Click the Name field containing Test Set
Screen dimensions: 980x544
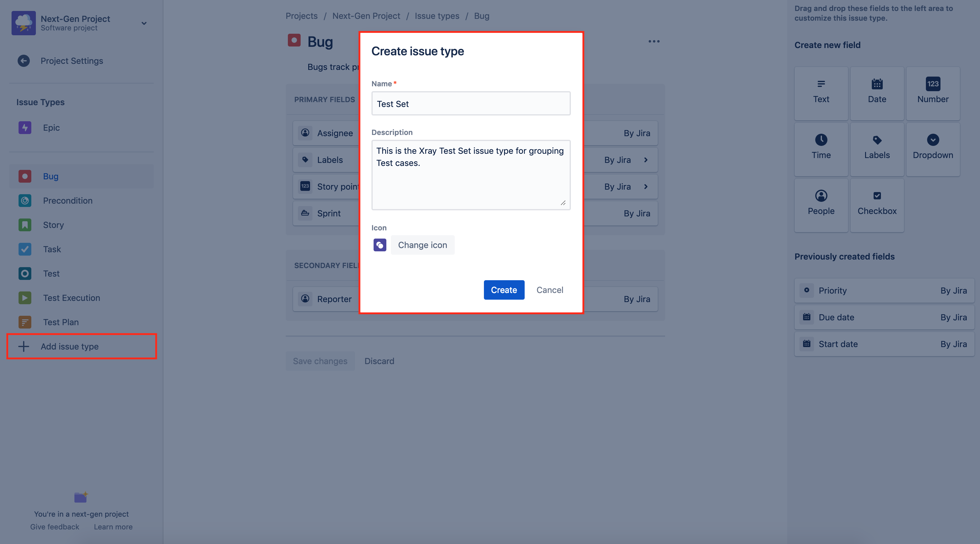click(471, 103)
